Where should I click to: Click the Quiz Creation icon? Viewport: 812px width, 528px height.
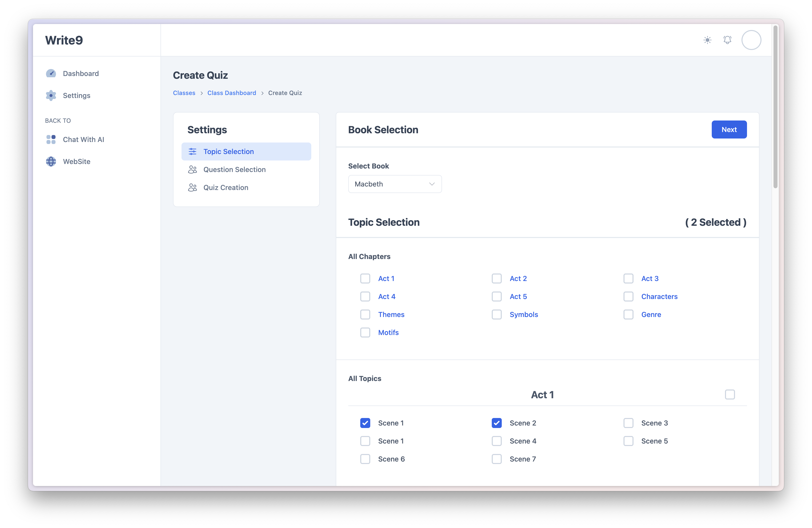tap(192, 187)
